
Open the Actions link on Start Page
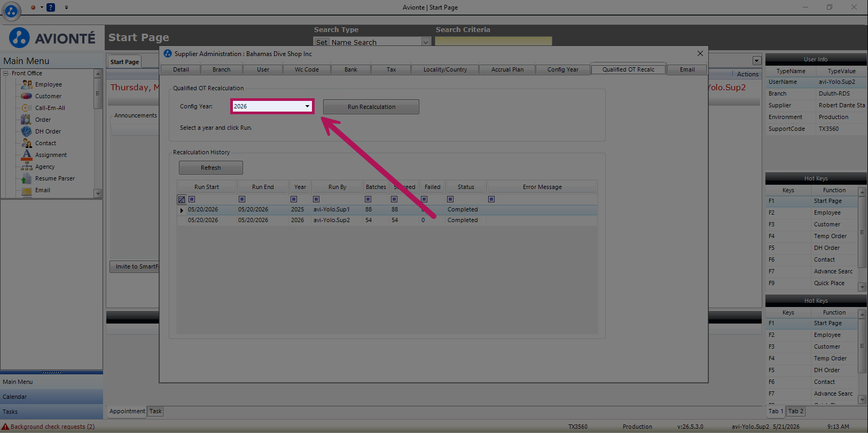[748, 74]
